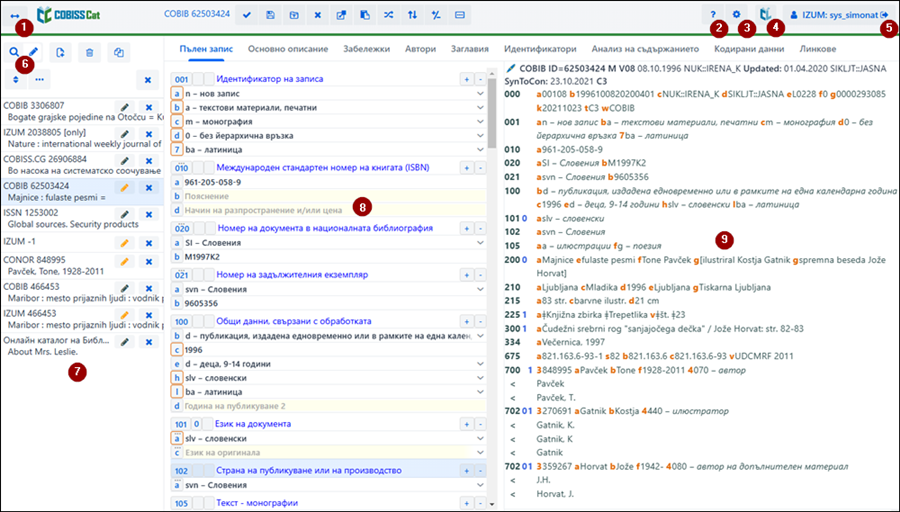Open dropdown for 'n – нов запис'
This screenshot has height=512, width=900.
tap(480, 94)
